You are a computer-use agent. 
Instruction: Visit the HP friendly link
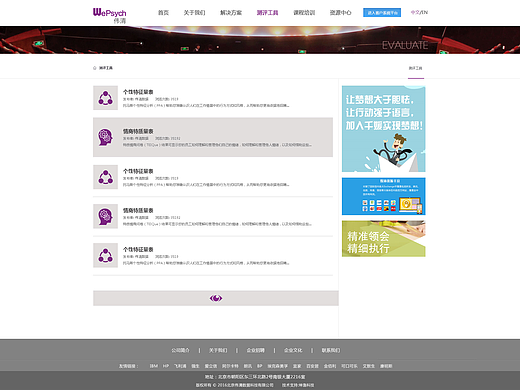coord(166,366)
